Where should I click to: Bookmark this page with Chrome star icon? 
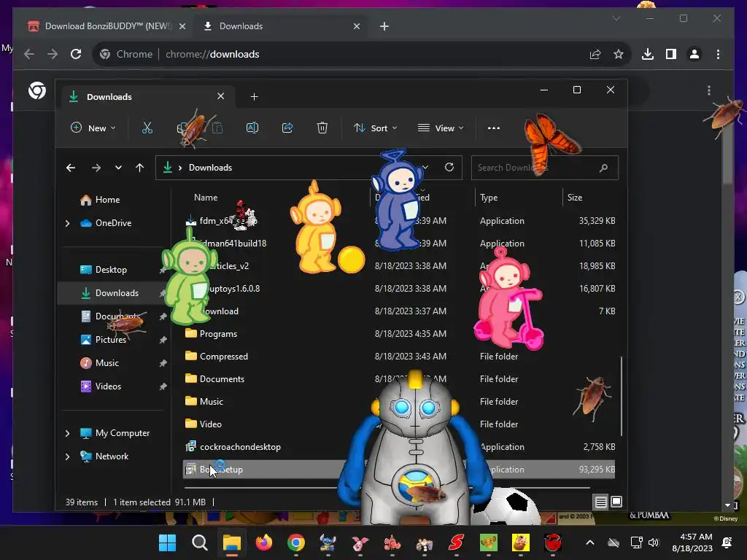[619, 54]
